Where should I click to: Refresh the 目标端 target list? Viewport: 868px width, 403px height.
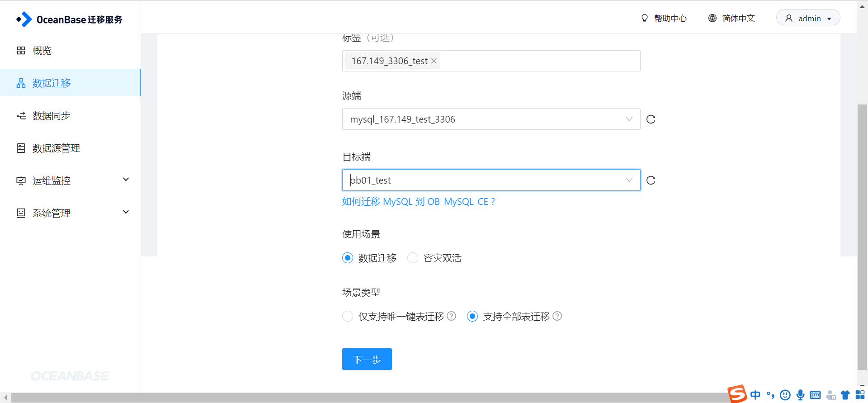(x=651, y=180)
